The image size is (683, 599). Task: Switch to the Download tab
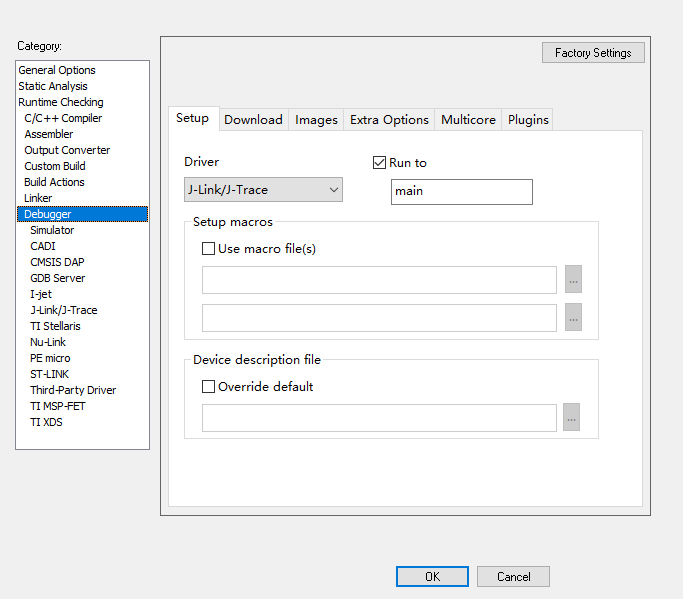(253, 120)
